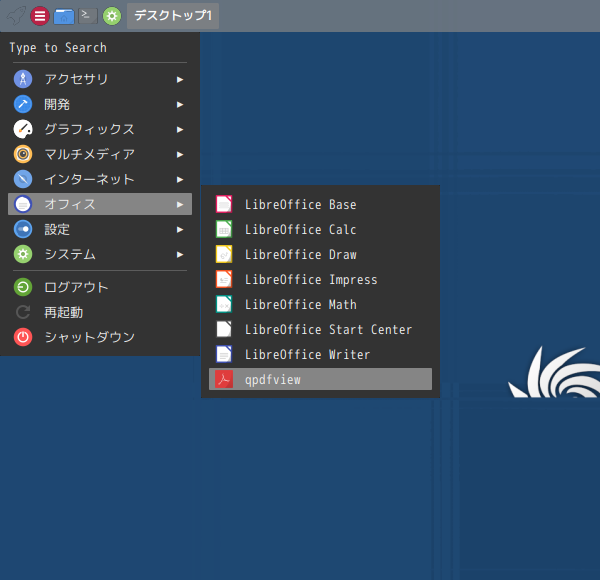Click the アクセサリ compass icon

pos(23,79)
